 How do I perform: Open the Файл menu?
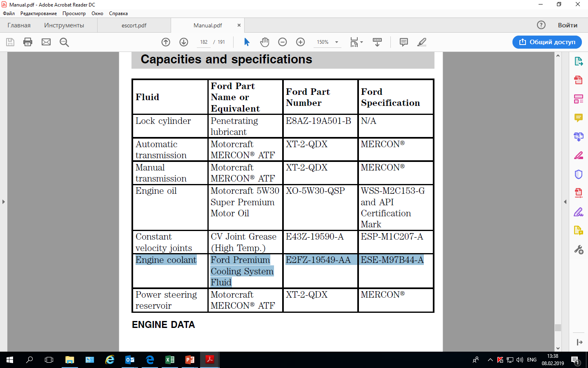point(9,13)
